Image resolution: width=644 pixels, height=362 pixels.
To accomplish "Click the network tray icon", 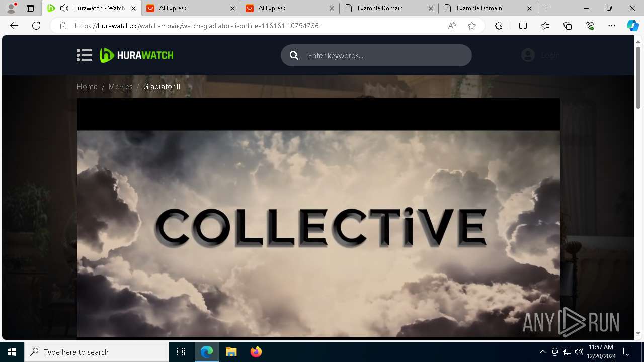I will coord(567,352).
